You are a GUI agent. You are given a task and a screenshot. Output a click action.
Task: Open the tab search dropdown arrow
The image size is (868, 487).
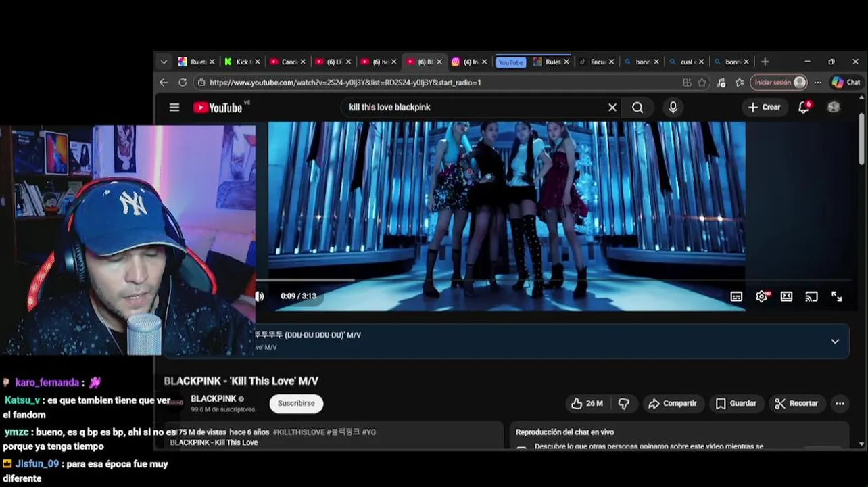click(164, 62)
